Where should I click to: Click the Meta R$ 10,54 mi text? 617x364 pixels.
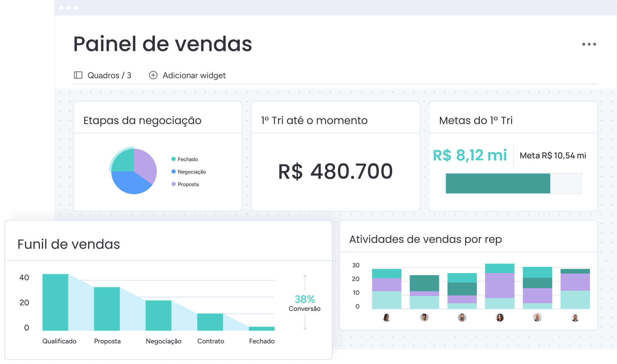coord(553,156)
